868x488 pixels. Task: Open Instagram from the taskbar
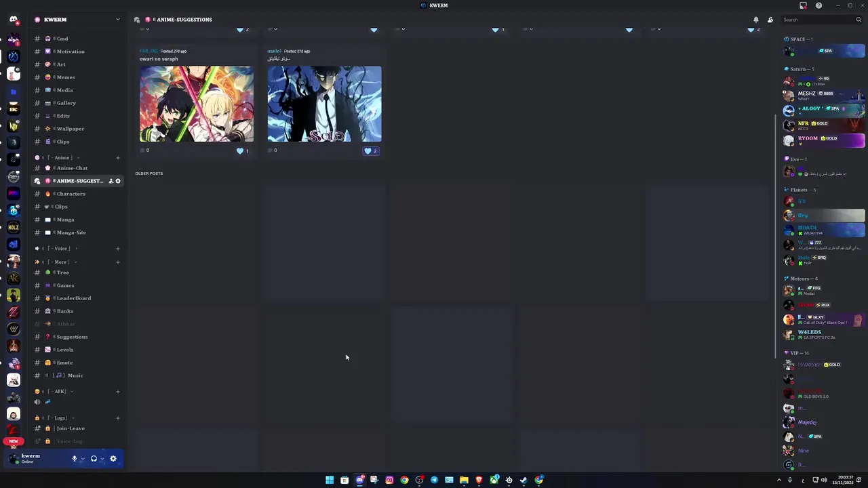pos(389,480)
